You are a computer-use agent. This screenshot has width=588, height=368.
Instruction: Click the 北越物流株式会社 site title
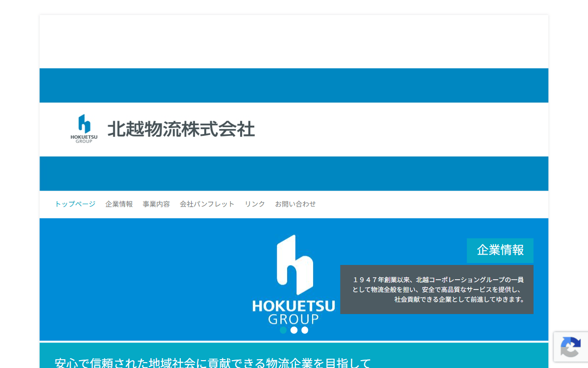[x=181, y=130]
